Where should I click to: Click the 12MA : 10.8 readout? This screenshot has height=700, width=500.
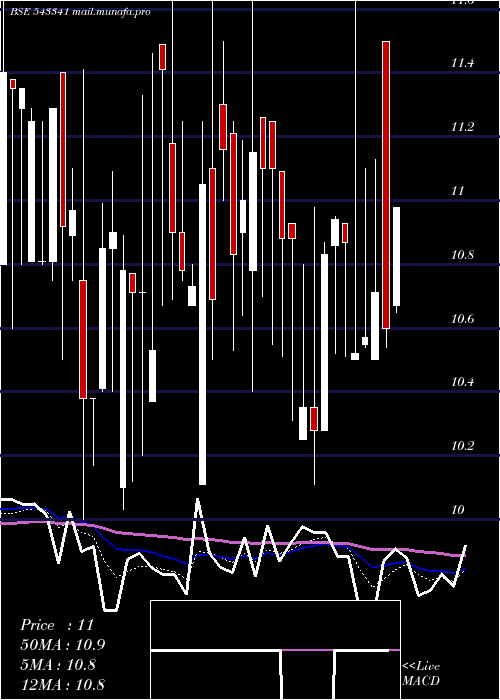[x=63, y=684]
